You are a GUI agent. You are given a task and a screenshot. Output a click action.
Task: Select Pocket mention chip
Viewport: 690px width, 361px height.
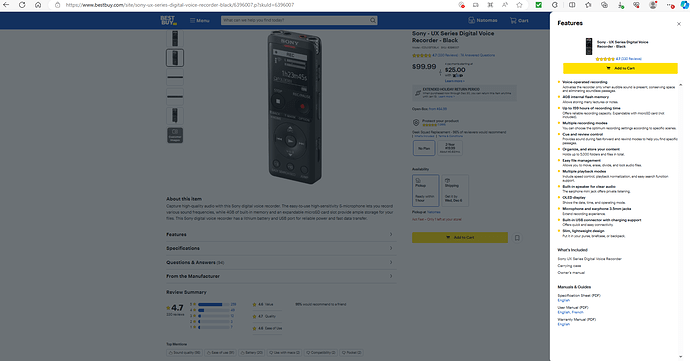tap(352, 353)
